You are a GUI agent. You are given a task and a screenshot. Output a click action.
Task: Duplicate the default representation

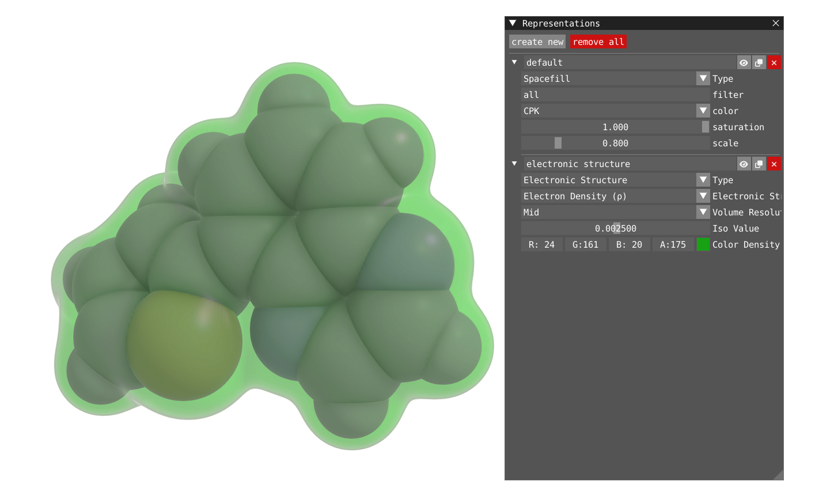tap(759, 62)
